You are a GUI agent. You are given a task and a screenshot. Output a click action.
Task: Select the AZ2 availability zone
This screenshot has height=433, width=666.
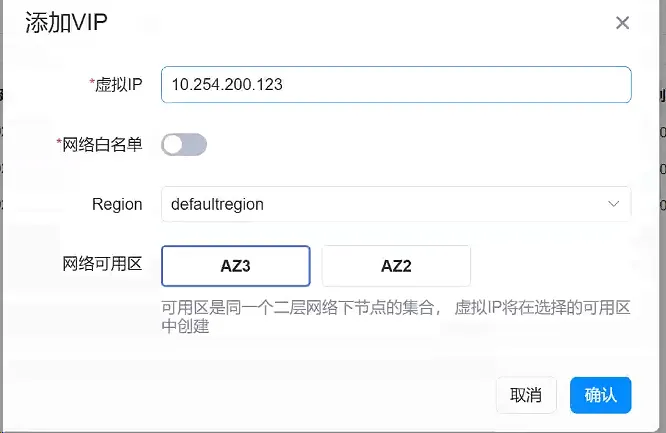point(396,267)
